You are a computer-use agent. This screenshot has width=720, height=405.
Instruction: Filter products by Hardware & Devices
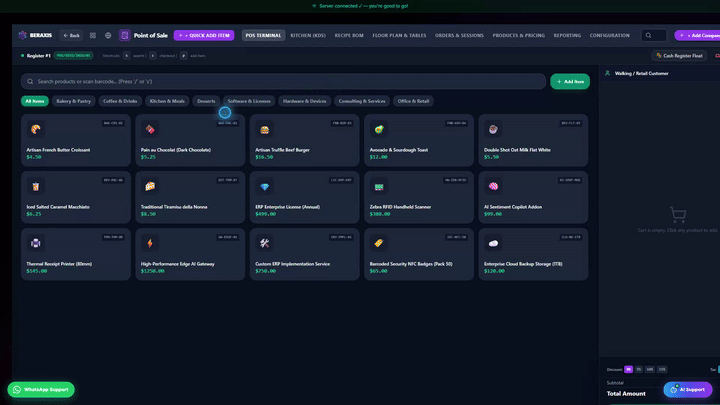304,101
